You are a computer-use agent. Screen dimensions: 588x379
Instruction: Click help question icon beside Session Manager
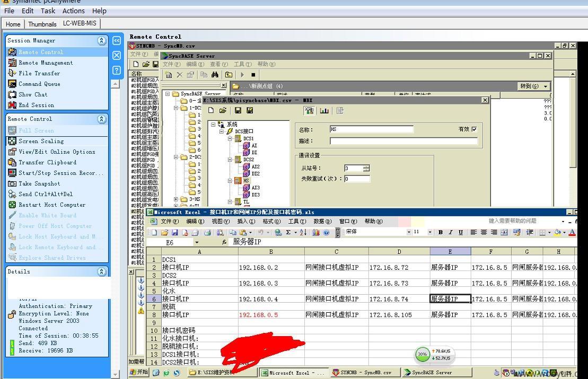pos(117,70)
